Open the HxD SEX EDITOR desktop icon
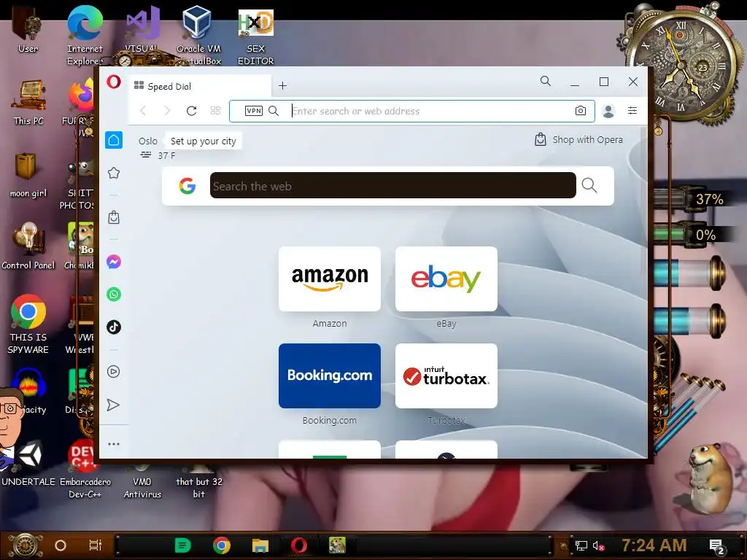The width and height of the screenshot is (747, 560). [256, 37]
